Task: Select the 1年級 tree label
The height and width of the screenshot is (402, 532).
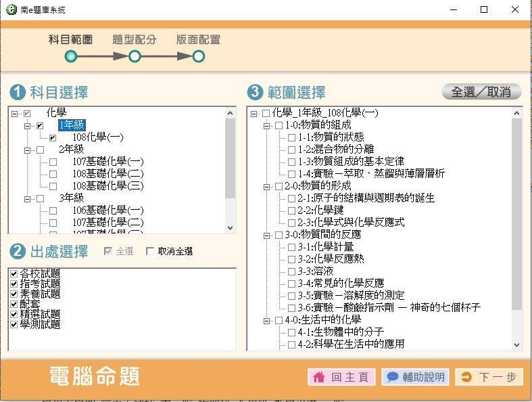Action: coord(72,125)
